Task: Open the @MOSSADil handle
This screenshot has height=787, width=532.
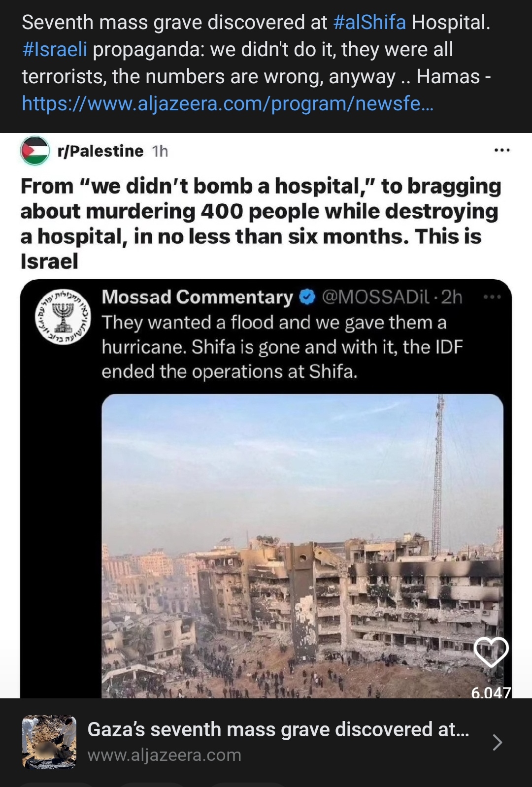Action: [377, 297]
